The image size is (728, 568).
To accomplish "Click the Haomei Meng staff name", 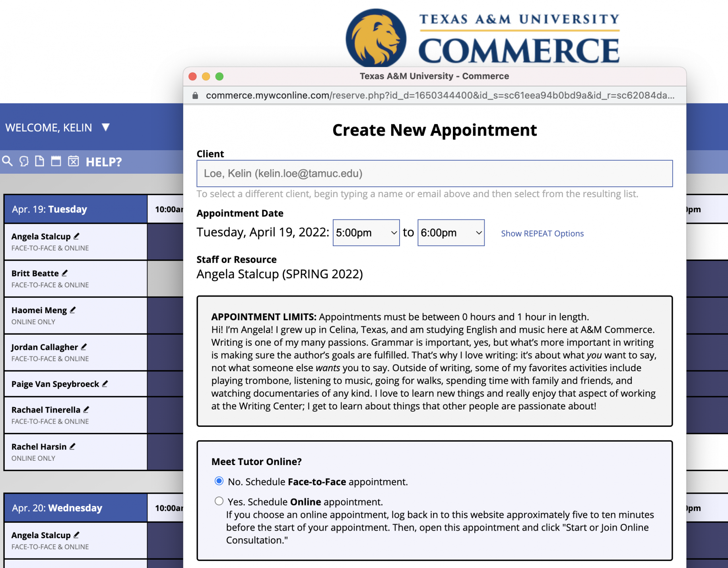I will point(39,310).
